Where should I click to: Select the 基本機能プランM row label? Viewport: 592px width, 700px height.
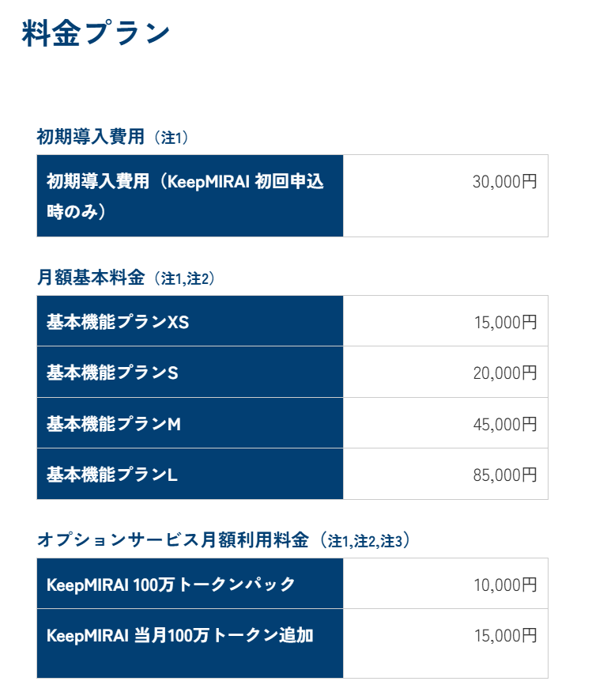114,424
